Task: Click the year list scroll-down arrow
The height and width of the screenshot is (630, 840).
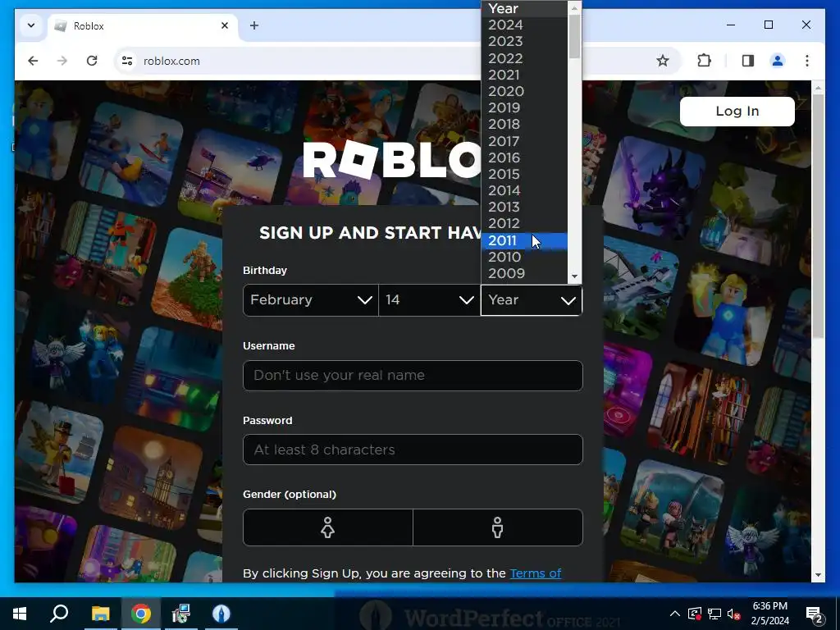Action: [x=574, y=277]
